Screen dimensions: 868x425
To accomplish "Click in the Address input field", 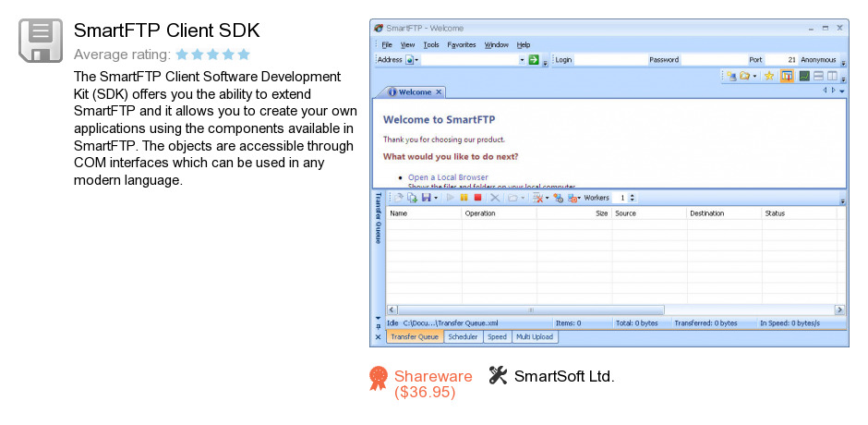I will click(469, 60).
